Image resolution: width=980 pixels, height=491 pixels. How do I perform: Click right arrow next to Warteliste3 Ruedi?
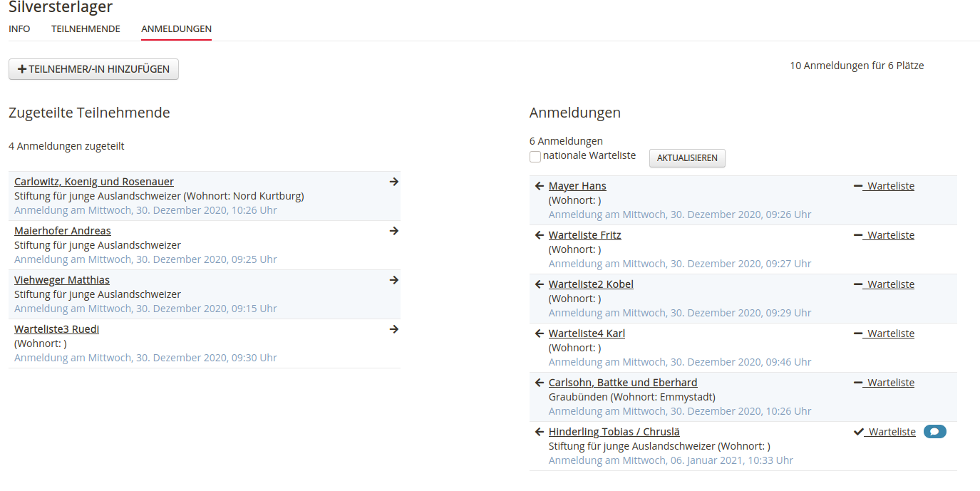click(394, 329)
